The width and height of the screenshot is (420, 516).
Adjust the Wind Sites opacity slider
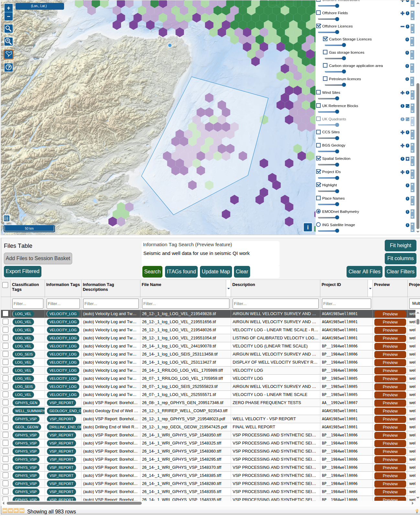point(328,98)
